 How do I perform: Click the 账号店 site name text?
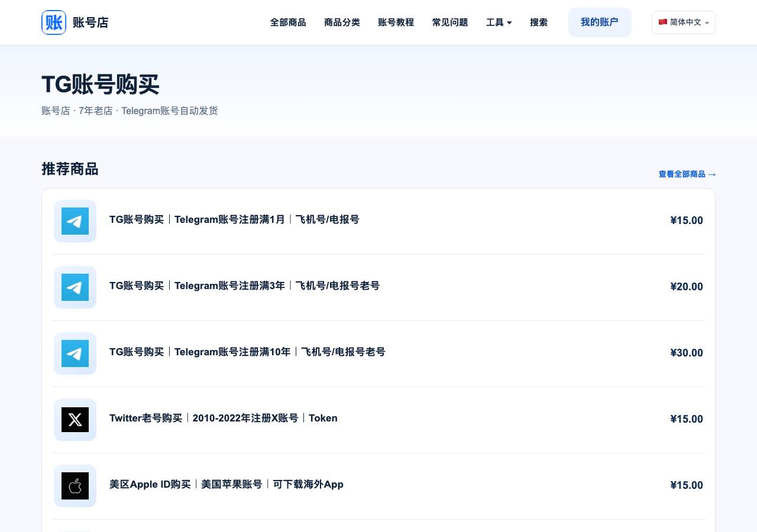coord(90,22)
